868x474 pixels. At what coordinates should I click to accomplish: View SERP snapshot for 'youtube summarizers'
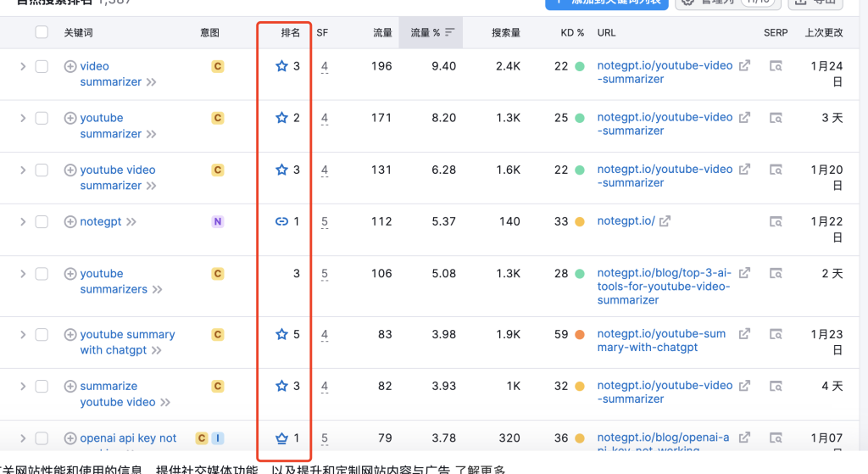(x=776, y=274)
